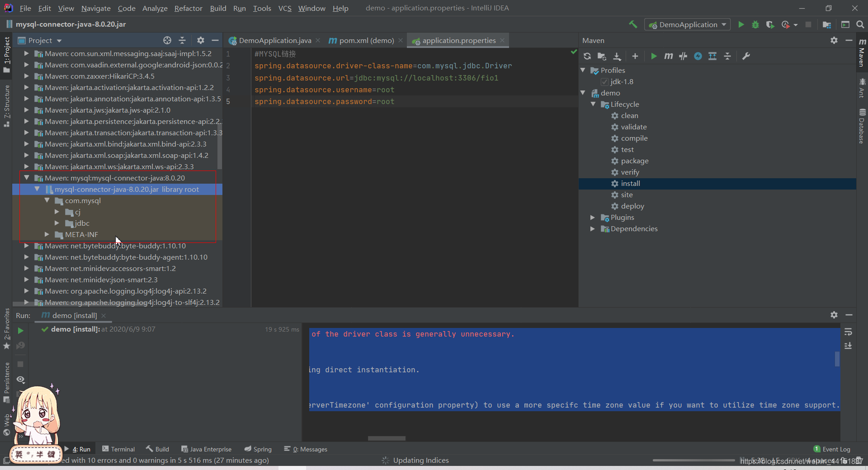Open Maven settings wrench

[x=746, y=56]
